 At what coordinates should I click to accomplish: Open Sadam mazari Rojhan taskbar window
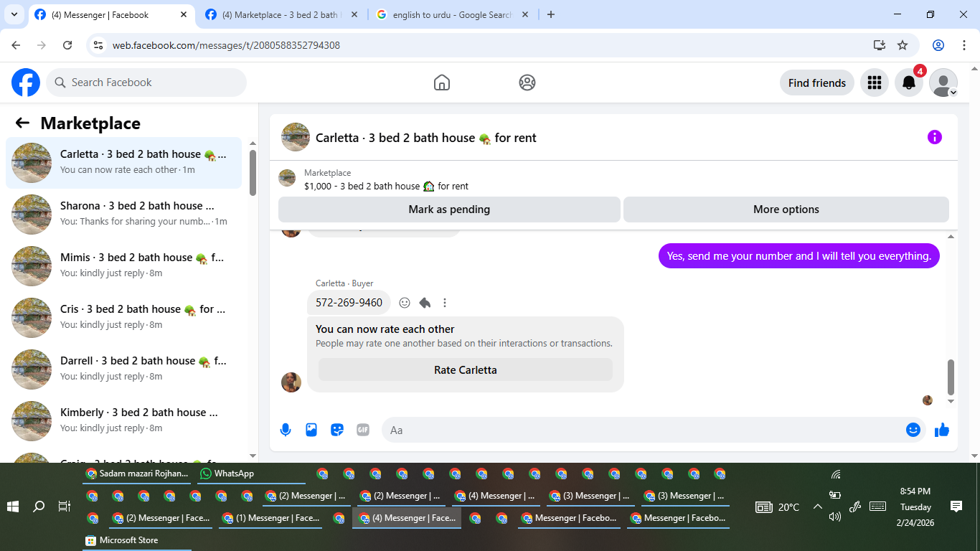(136, 474)
